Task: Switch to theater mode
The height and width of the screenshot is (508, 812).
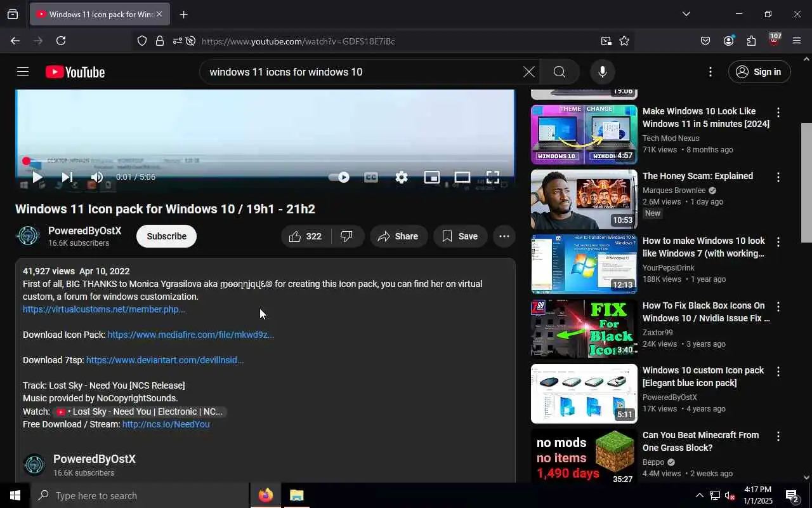Action: 462,177
